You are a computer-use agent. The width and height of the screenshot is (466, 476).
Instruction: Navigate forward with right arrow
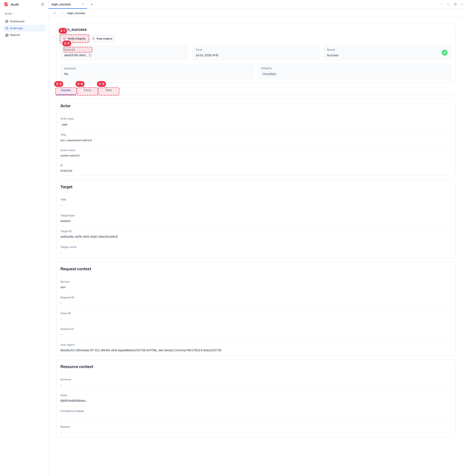(x=62, y=13)
